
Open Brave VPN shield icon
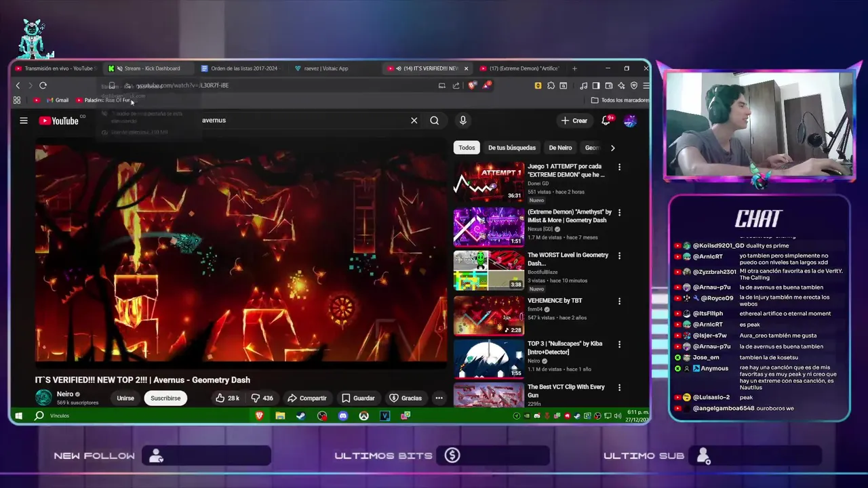tap(634, 85)
